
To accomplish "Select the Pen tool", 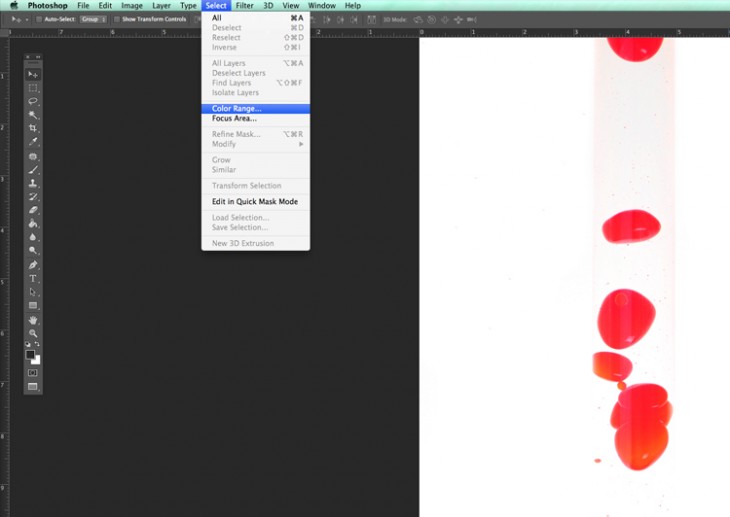I will (x=33, y=265).
